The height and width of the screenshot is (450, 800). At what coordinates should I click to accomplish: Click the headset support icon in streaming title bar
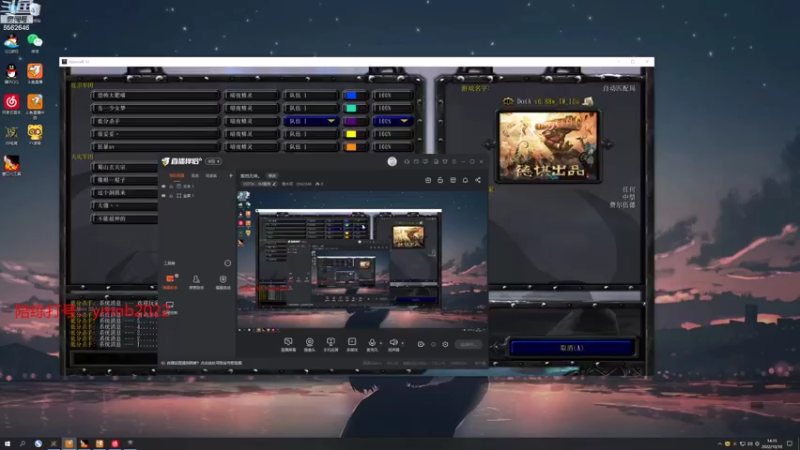pyautogui.click(x=407, y=161)
